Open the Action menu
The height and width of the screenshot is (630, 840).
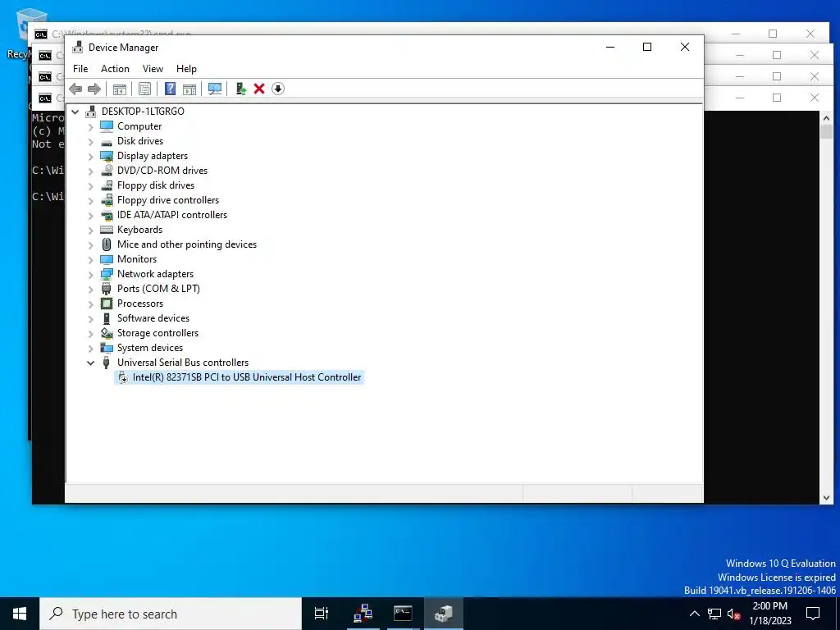pyautogui.click(x=115, y=69)
